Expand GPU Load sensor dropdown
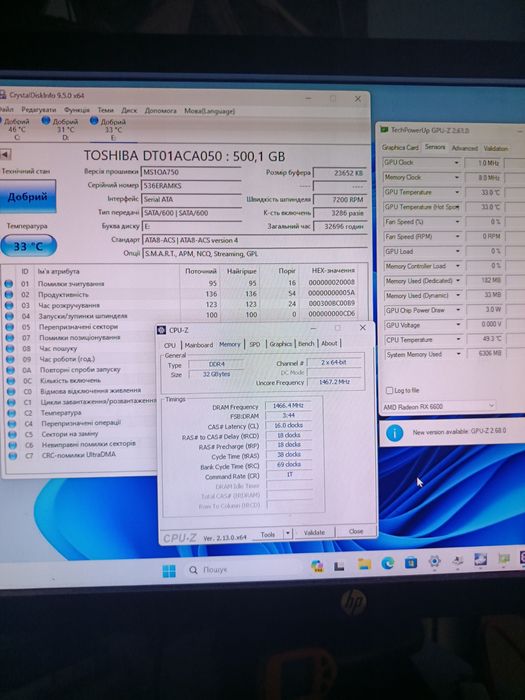 458,251
